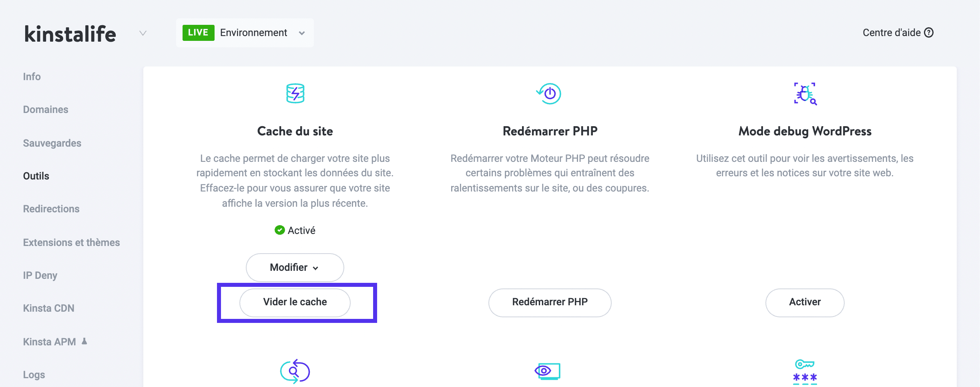Enable WordPress debug mode via Activer
Screen dimensions: 980x387
click(x=804, y=302)
